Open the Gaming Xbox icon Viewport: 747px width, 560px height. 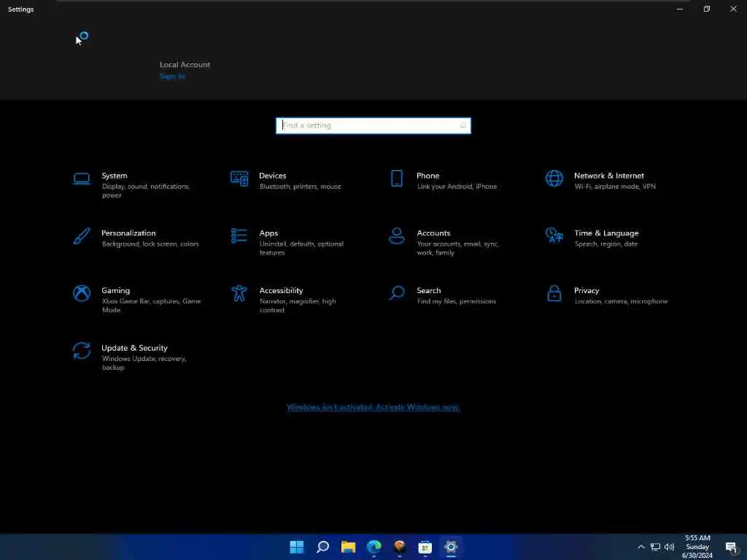click(82, 293)
